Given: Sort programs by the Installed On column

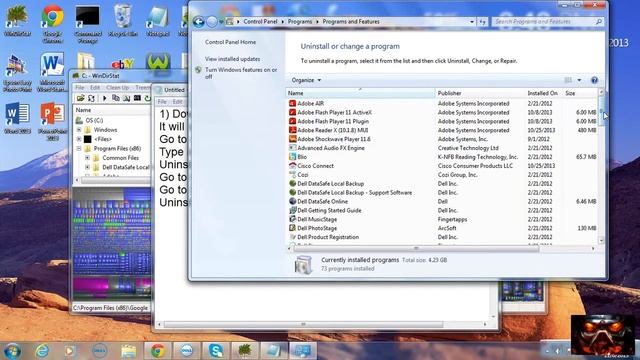Looking at the screenshot, I should click(x=544, y=93).
